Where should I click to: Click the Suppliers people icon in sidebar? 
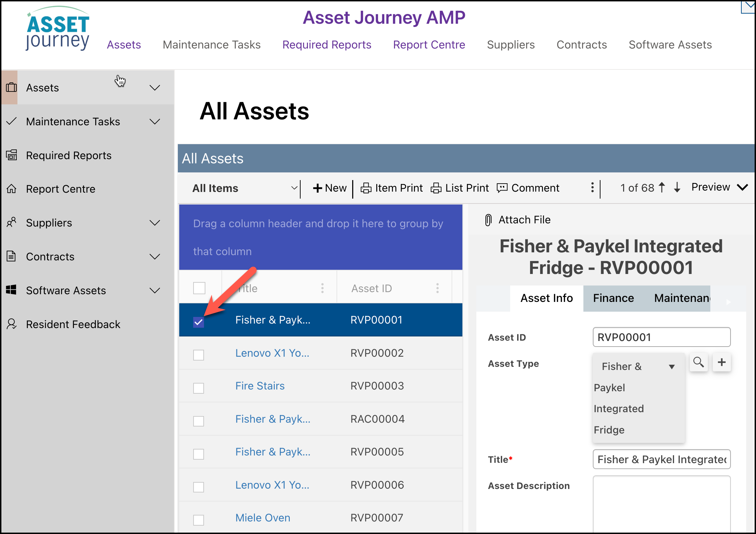click(x=12, y=222)
